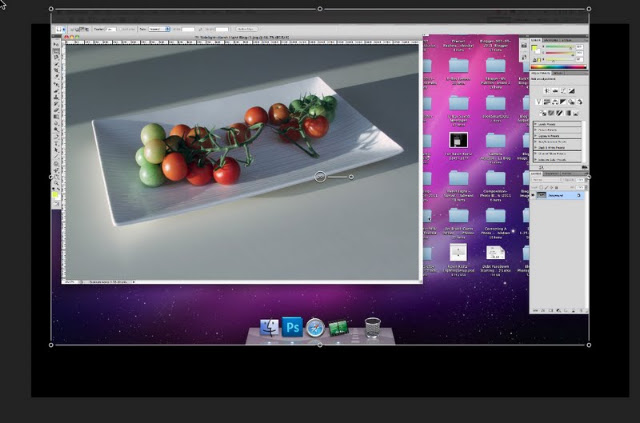Select the Move tool in the toolbox
This screenshot has height=423, width=640.
56,44
